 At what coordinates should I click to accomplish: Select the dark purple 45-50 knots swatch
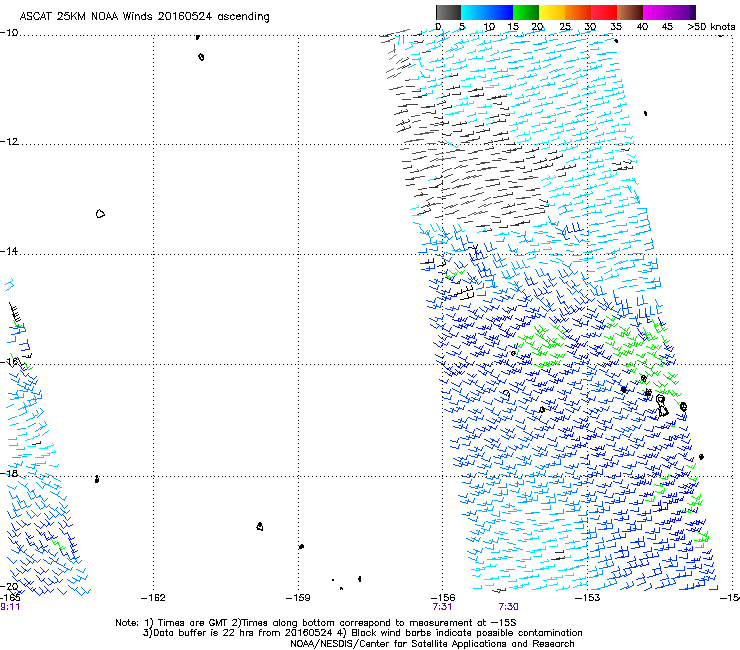[682, 12]
